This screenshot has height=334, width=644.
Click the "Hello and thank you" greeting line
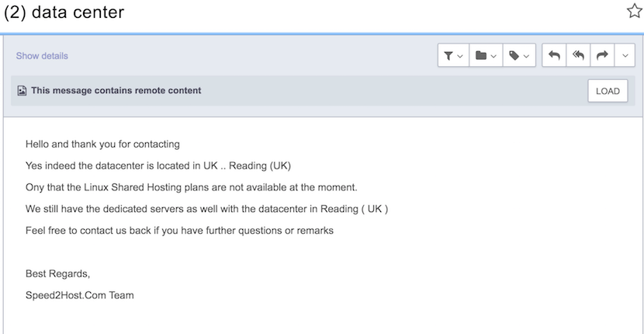(102, 144)
